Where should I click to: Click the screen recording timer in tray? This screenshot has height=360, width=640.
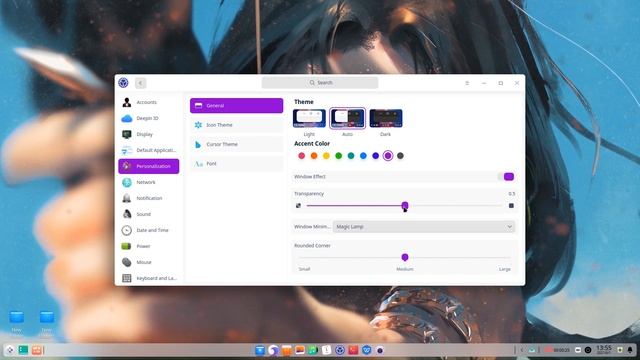[x=558, y=350]
